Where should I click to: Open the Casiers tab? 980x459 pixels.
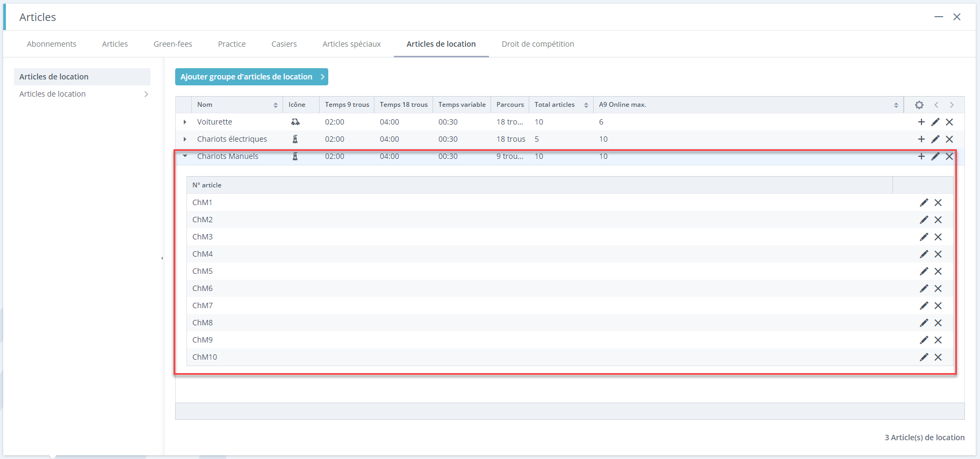pyautogui.click(x=284, y=44)
